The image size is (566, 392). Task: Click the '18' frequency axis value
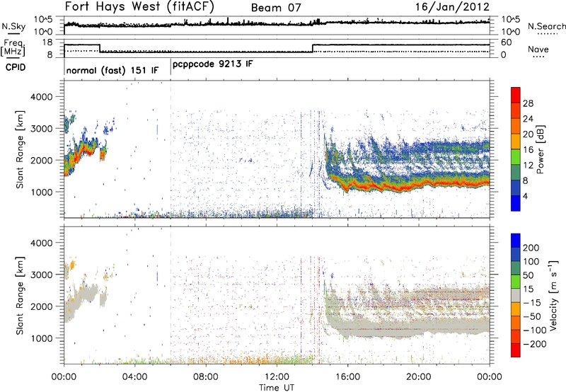coord(47,42)
